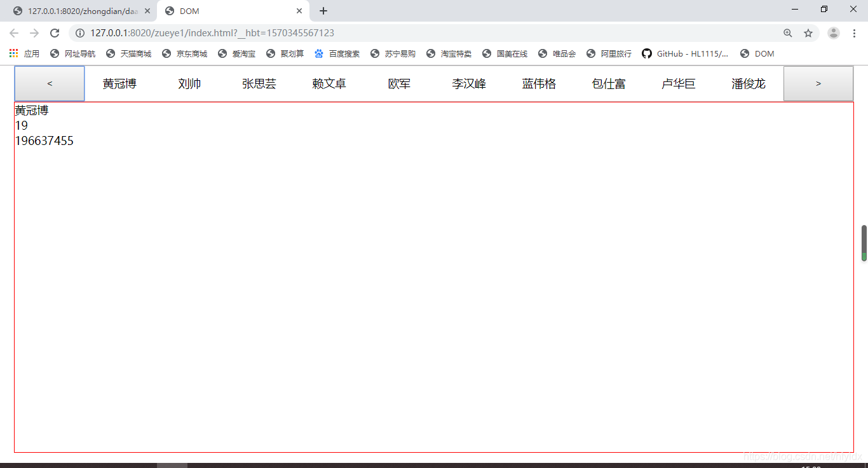The image size is (868, 468).
Task: Open the 百度搜索 bookmark
Action: 337,54
